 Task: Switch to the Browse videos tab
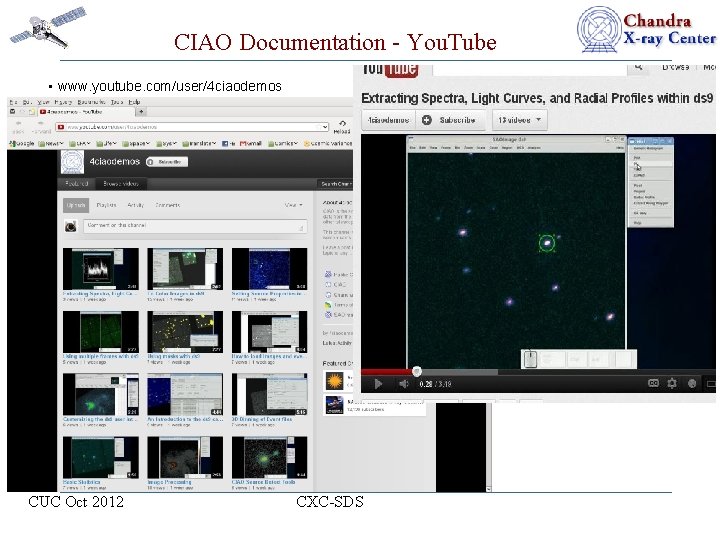coord(120,184)
